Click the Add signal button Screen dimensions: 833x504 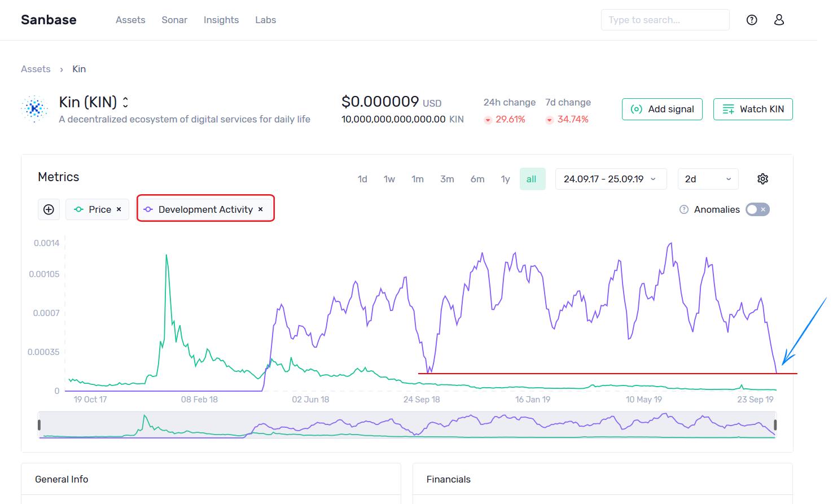pyautogui.click(x=662, y=109)
